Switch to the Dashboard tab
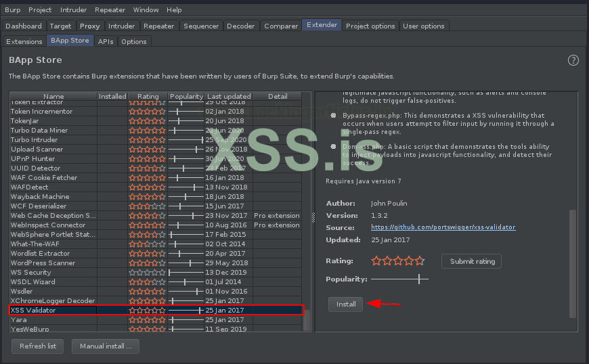Image resolution: width=589 pixels, height=364 pixels. [x=24, y=26]
